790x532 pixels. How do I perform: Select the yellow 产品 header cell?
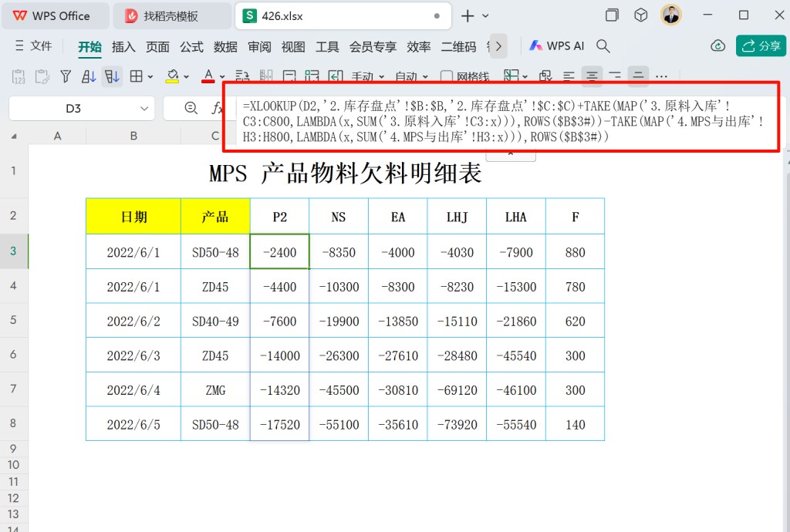click(x=215, y=217)
